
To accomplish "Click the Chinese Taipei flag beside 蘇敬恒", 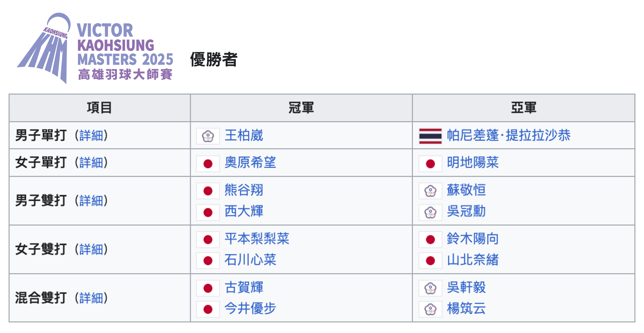I will (430, 191).
